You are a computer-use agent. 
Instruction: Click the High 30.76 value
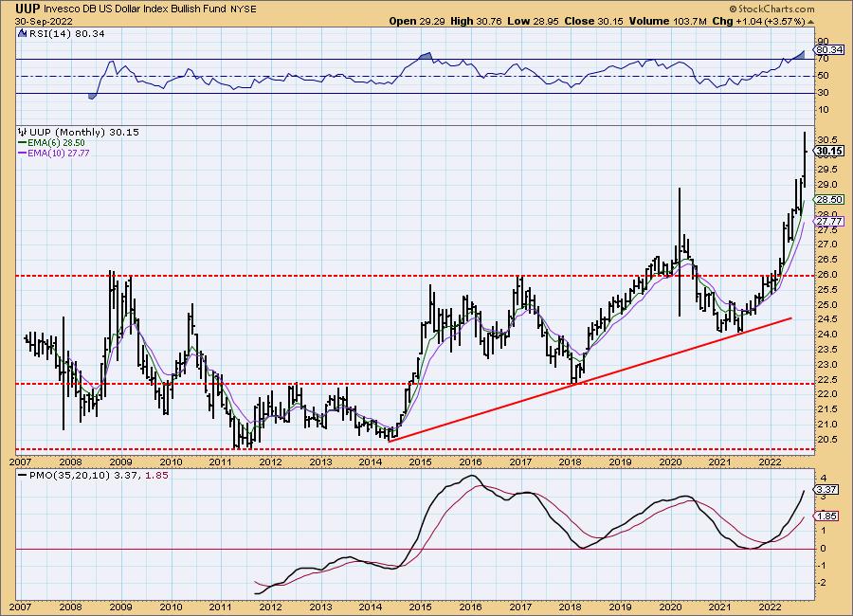point(476,21)
